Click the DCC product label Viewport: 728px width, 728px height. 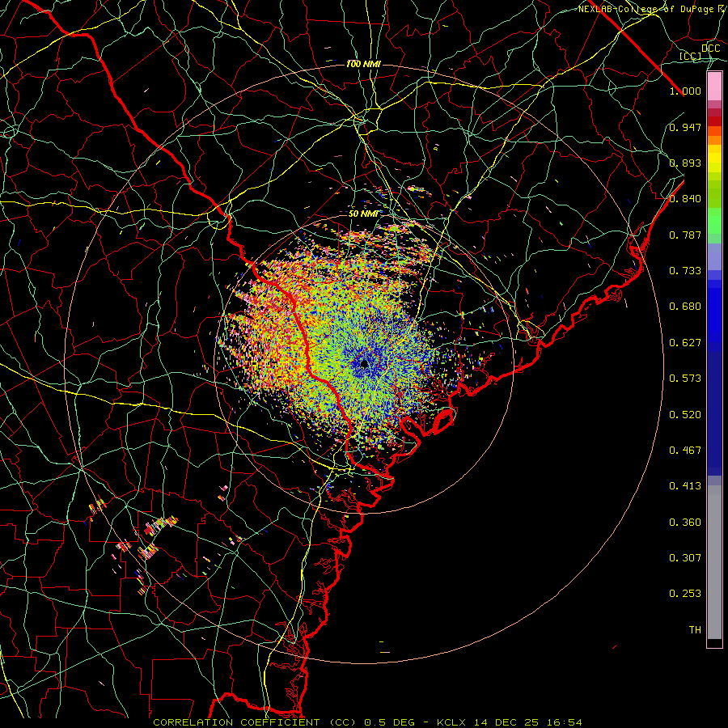[710, 48]
